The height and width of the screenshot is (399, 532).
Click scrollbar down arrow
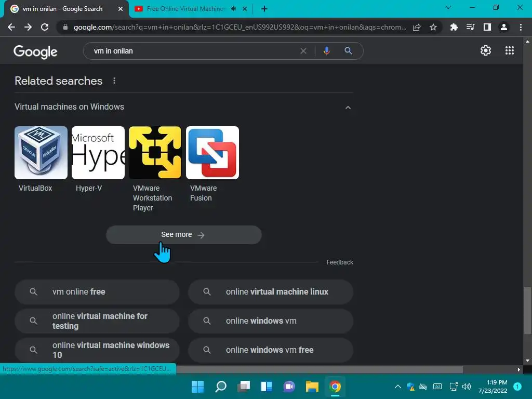(527, 361)
